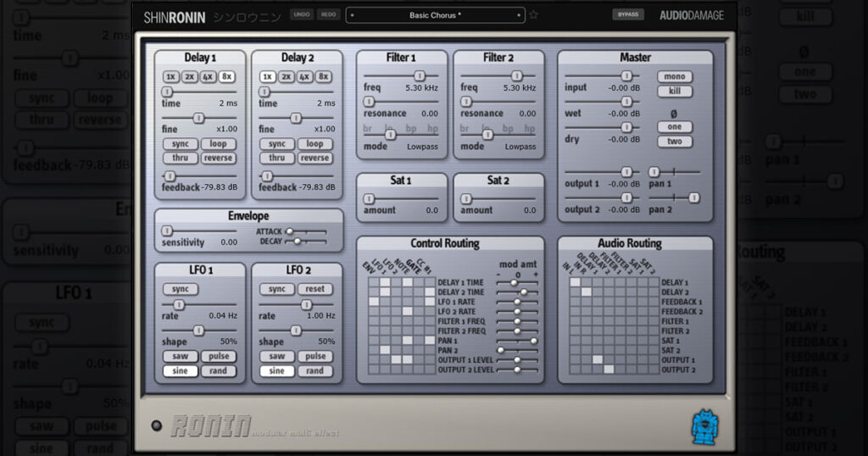Enable reverse in Delay 2 panel
Viewport: 868px width, 456px height.
click(x=314, y=158)
